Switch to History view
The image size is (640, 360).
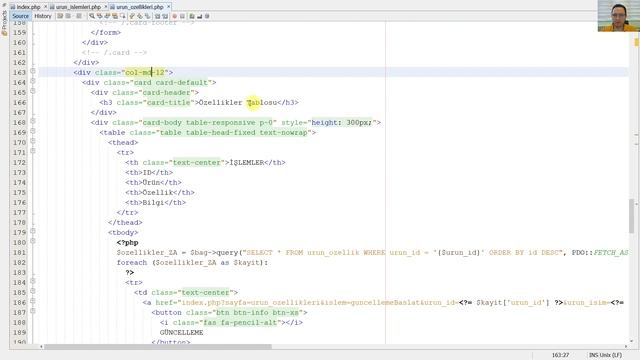click(43, 16)
